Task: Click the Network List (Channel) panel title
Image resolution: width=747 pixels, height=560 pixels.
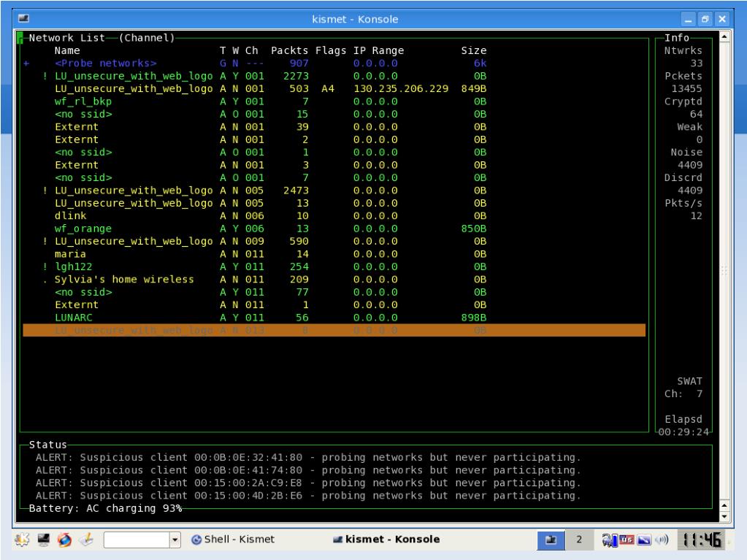Action: [x=101, y=38]
